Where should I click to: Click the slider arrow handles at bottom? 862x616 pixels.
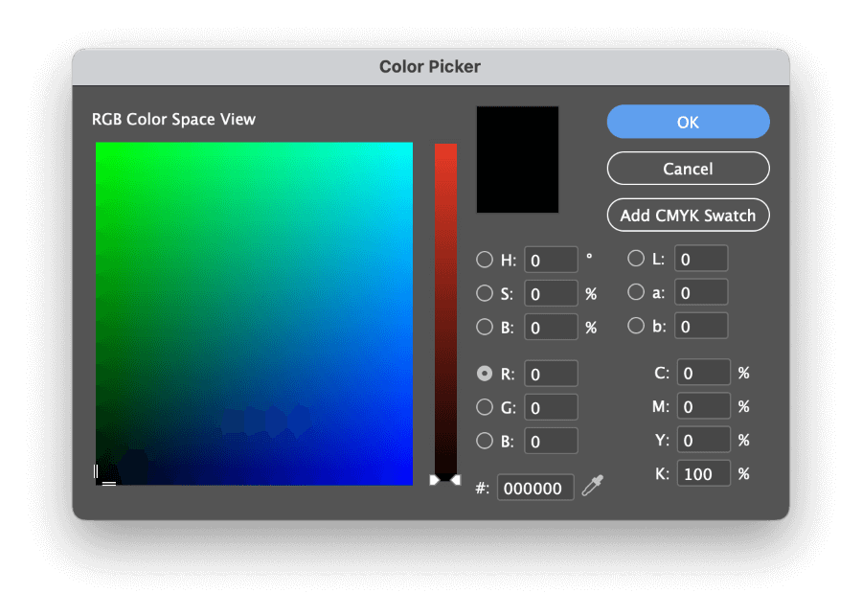coord(444,480)
